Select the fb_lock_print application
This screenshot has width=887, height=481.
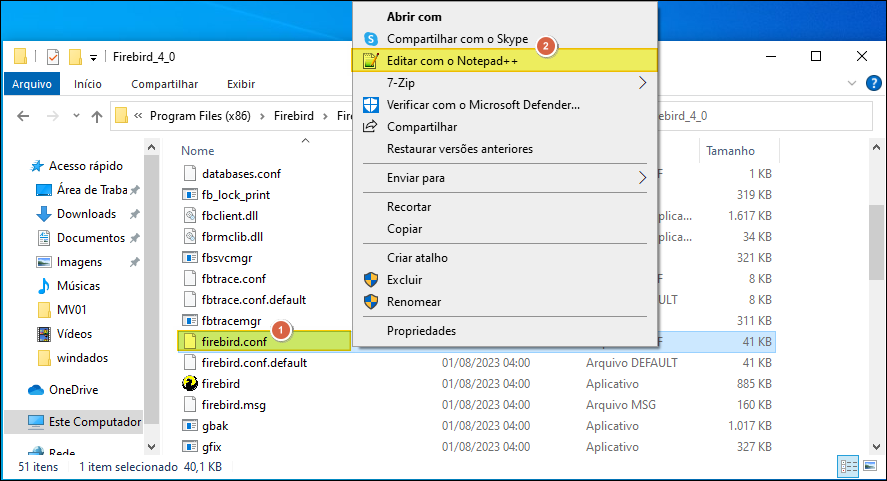(236, 195)
